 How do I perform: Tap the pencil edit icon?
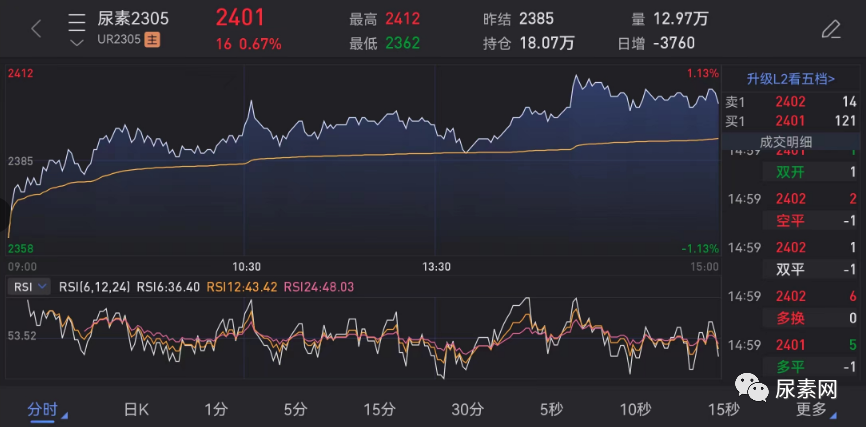[x=830, y=29]
